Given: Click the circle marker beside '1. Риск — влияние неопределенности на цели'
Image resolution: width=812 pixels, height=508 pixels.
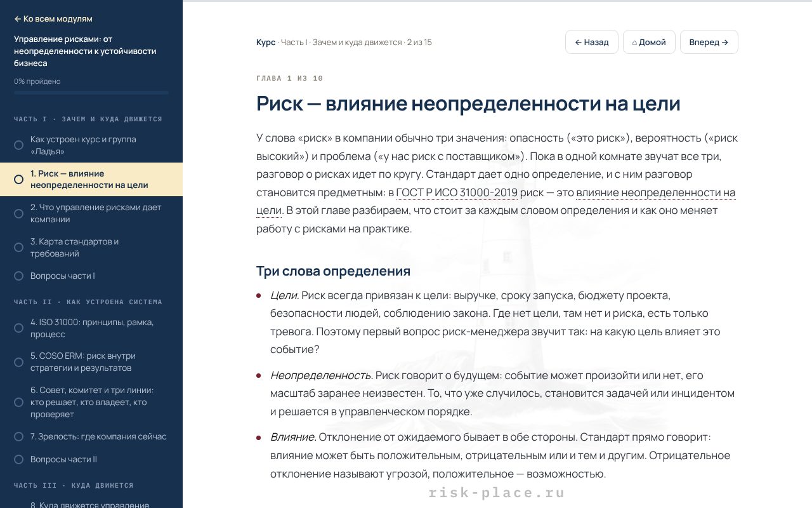Looking at the screenshot, I should (x=19, y=180).
